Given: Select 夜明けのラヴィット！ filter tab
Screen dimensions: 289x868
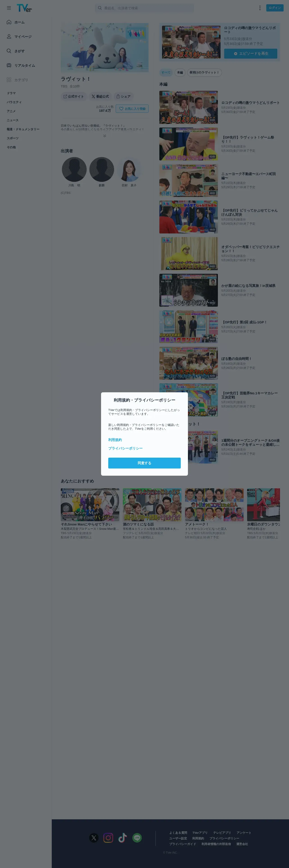Looking at the screenshot, I should pos(204,72).
